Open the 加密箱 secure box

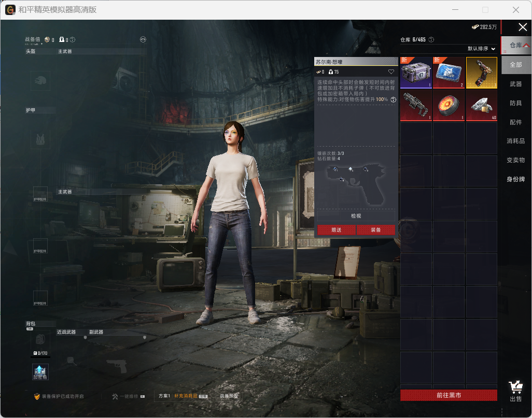40,372
